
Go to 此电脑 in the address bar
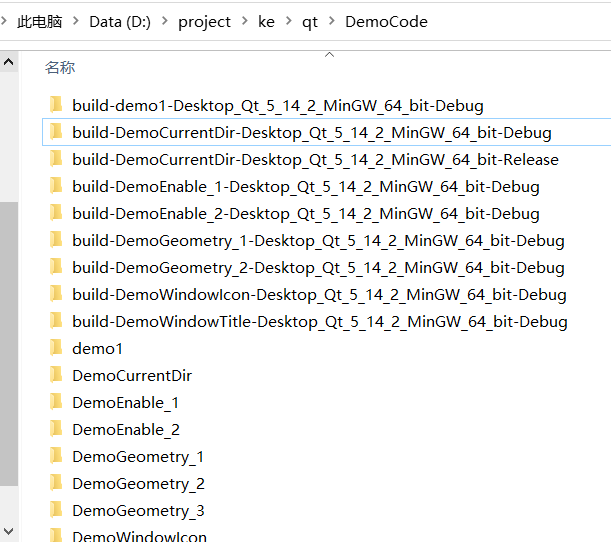[x=39, y=21]
